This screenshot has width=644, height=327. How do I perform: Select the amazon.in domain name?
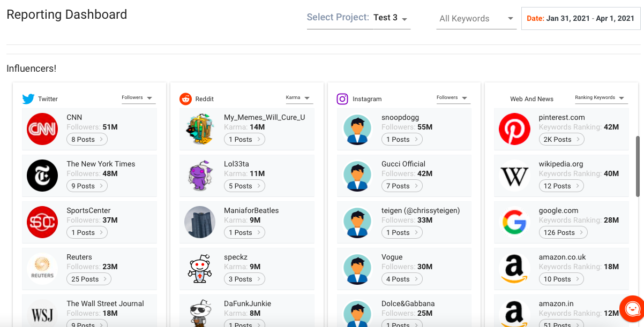[556, 303]
